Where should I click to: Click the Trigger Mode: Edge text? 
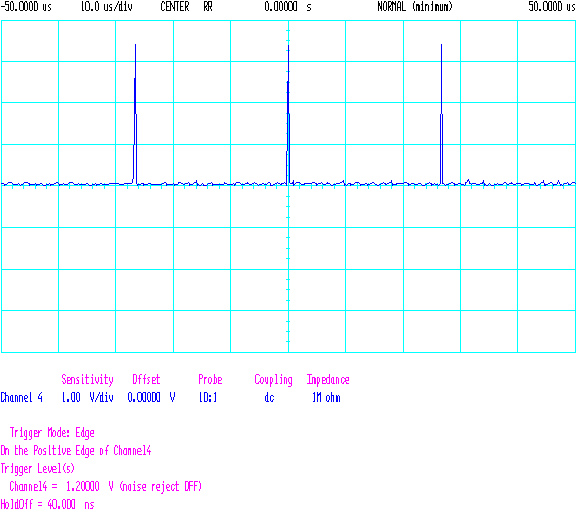(x=52, y=433)
